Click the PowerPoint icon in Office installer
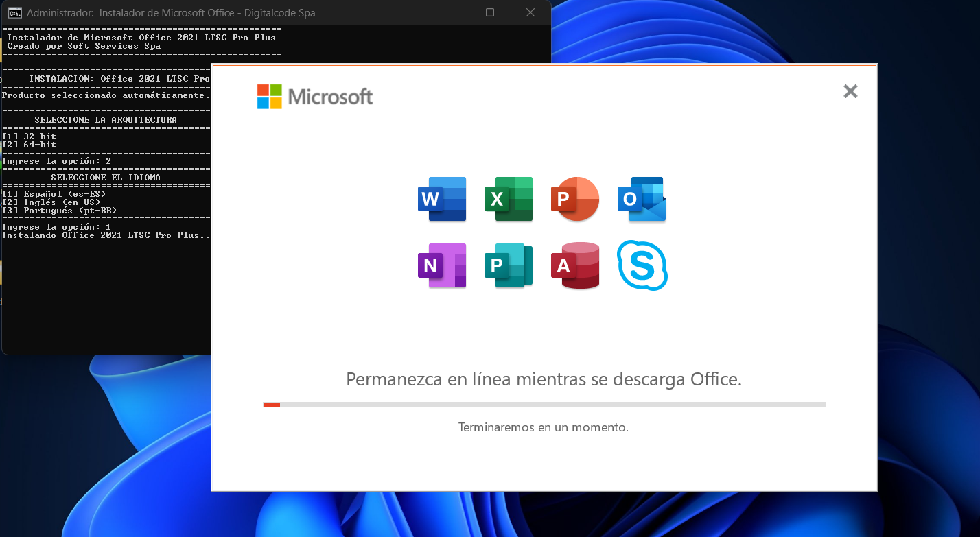The height and width of the screenshot is (537, 980). 575,199
